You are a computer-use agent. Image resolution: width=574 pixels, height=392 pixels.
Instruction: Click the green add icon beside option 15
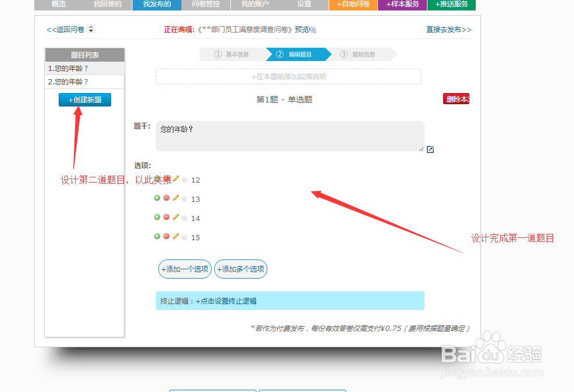157,236
